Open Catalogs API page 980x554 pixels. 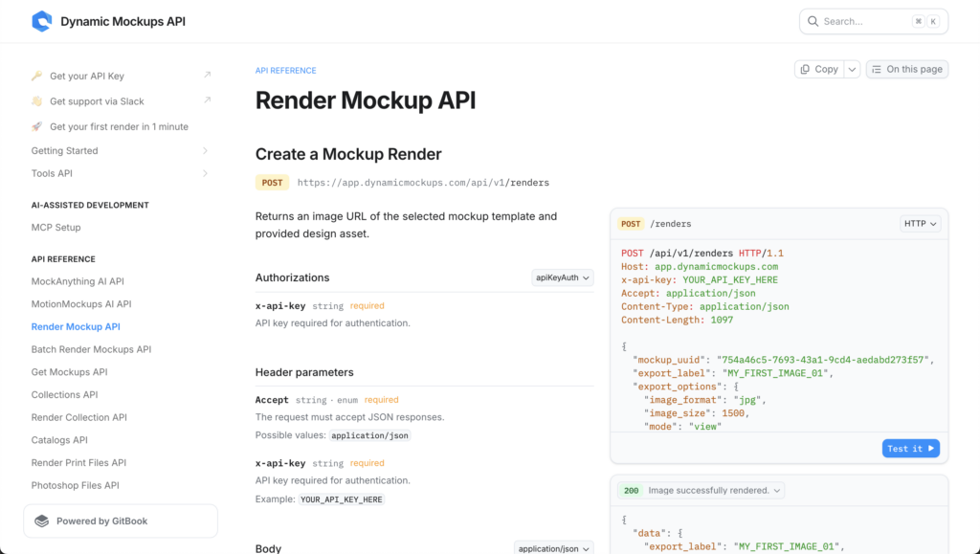[x=59, y=440]
